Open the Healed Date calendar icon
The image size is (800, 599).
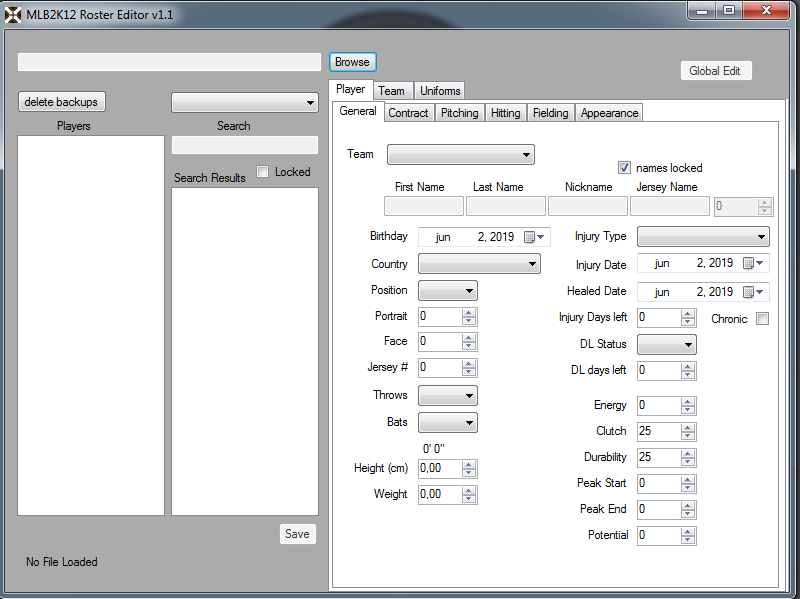(x=749, y=292)
